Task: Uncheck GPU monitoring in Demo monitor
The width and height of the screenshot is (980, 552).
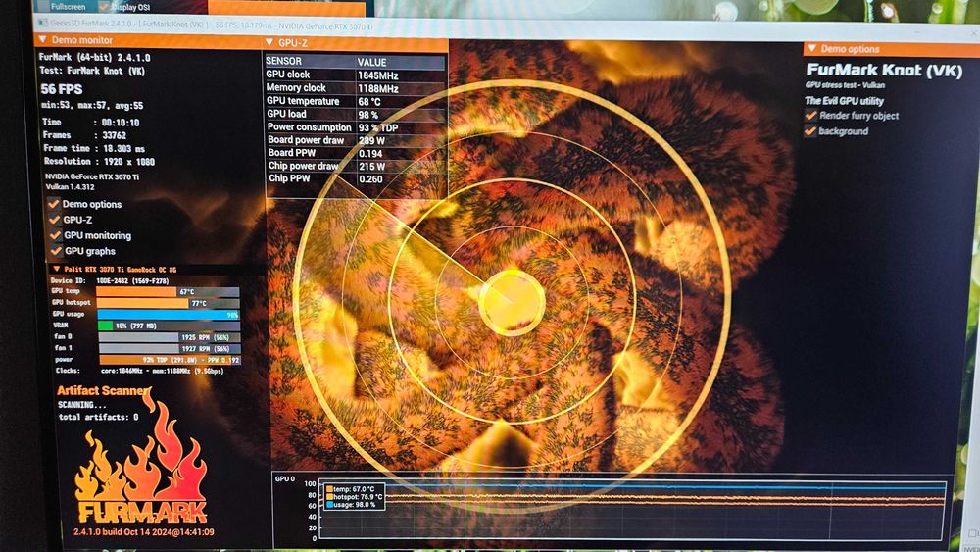Action: [x=56, y=235]
